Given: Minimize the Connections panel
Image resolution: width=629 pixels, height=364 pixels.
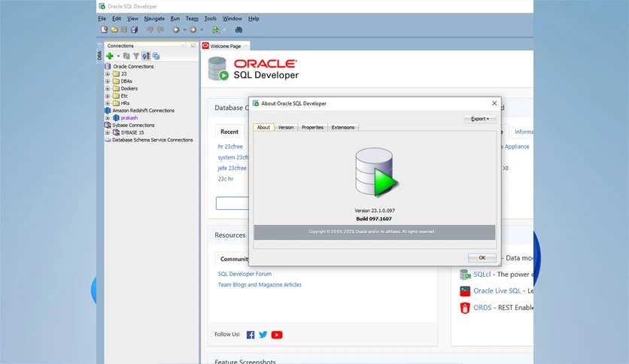Looking at the screenshot, I should [x=193, y=46].
